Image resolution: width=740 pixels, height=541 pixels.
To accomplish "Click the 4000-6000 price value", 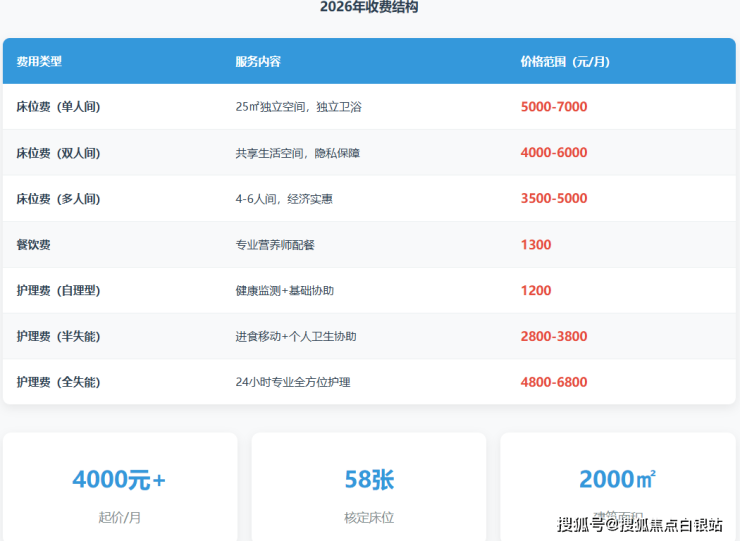I will tap(553, 153).
